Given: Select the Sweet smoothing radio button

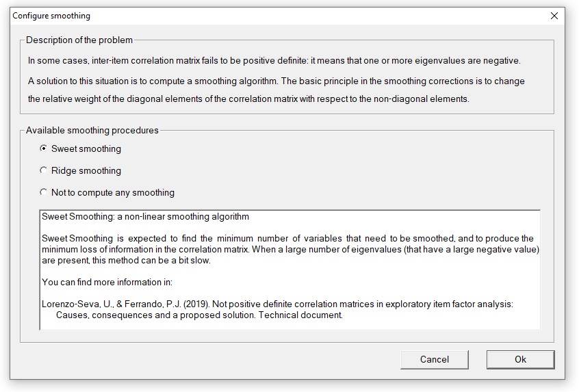Looking at the screenshot, I should click(x=44, y=148).
